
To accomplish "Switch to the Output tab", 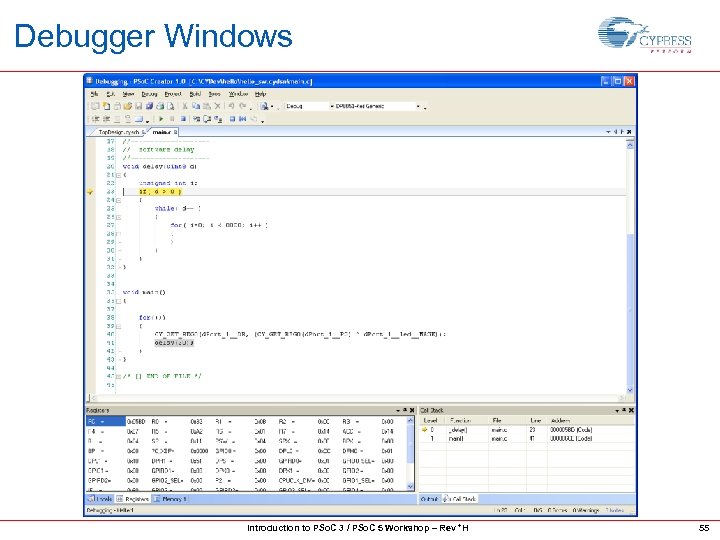I will click(429, 499).
